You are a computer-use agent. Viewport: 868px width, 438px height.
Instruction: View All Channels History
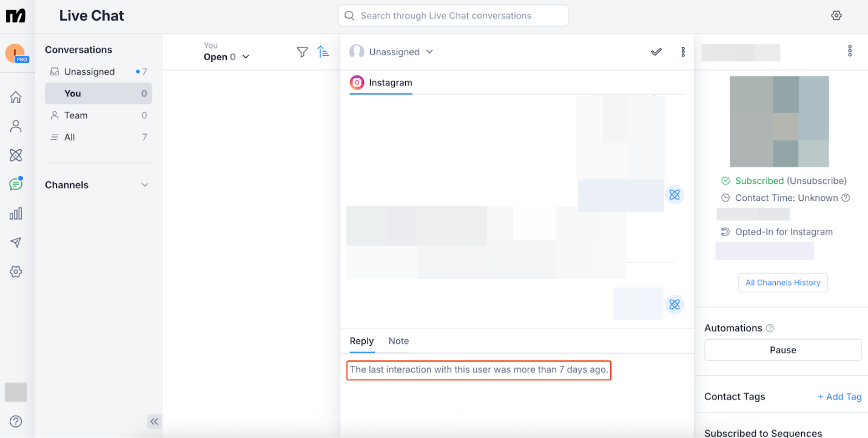[x=782, y=282]
